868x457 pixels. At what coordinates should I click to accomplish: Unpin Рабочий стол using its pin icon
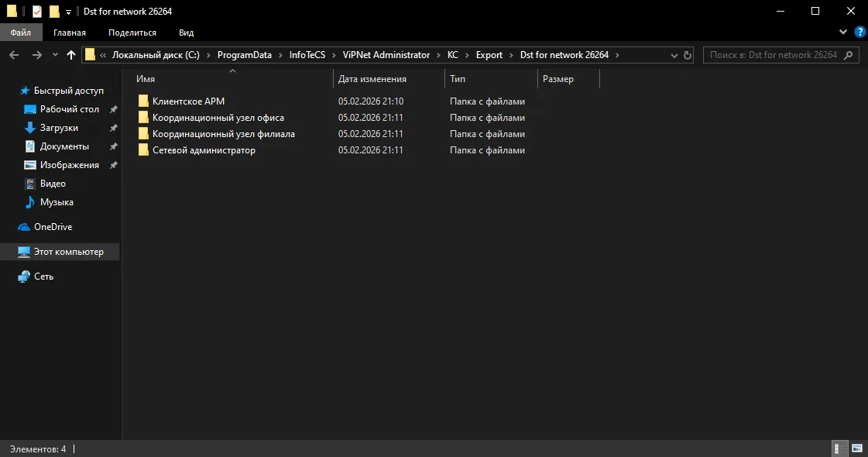[x=114, y=109]
